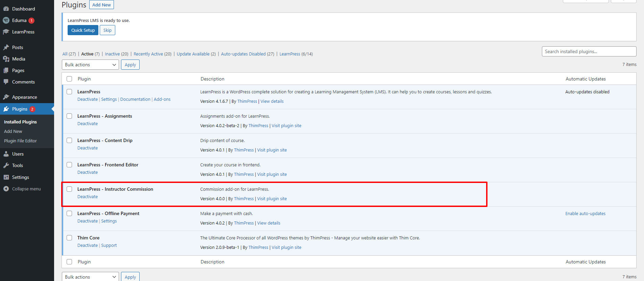644x281 pixels.
Task: Open Installed Plugins submenu item
Action: (x=20, y=122)
